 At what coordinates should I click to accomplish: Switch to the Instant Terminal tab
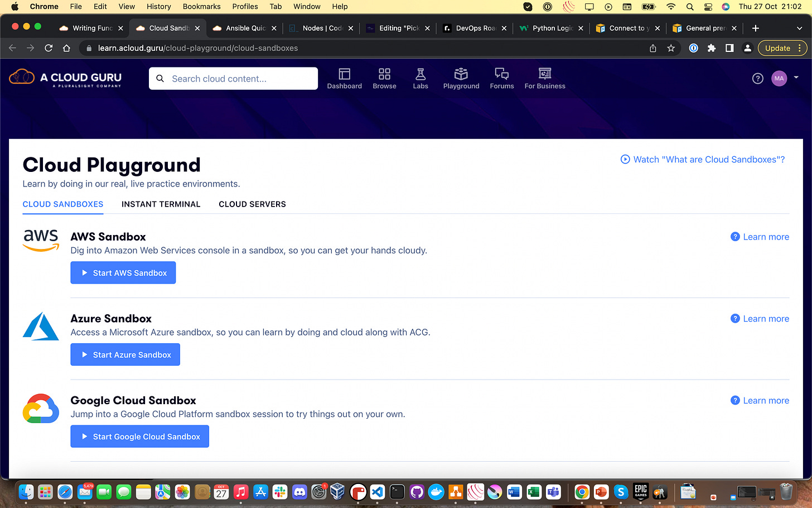[x=161, y=204]
